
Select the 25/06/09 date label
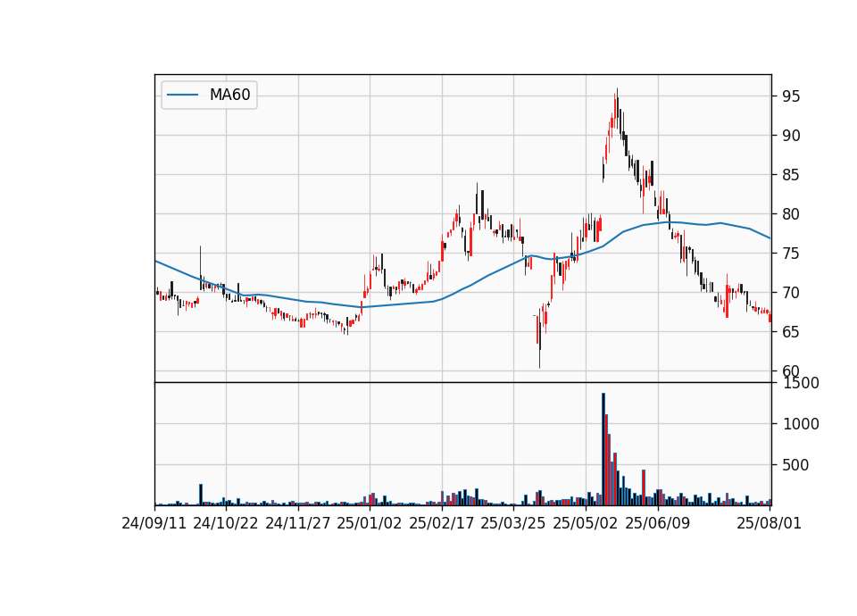pyautogui.click(x=658, y=523)
